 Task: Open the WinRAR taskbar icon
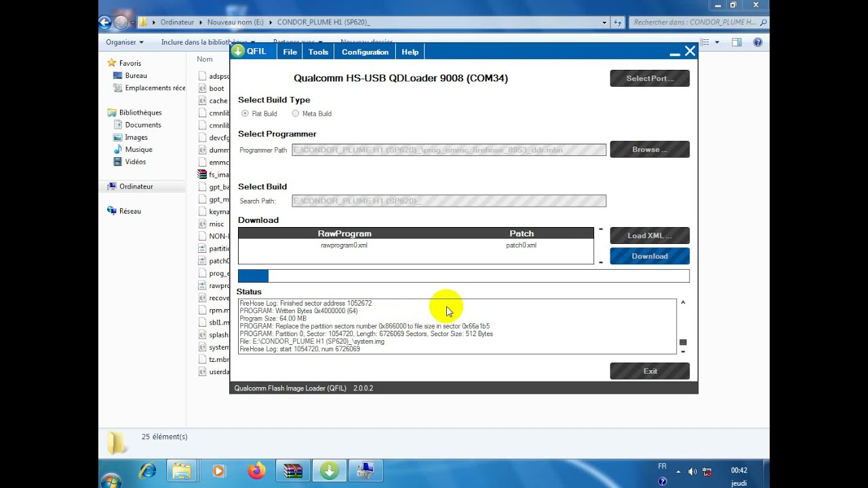coord(293,470)
